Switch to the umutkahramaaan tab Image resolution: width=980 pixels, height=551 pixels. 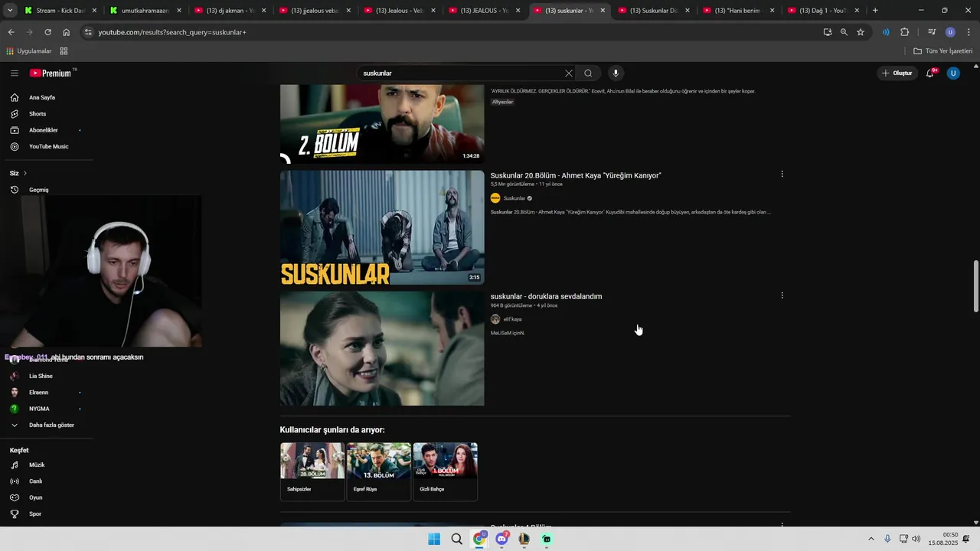(145, 11)
